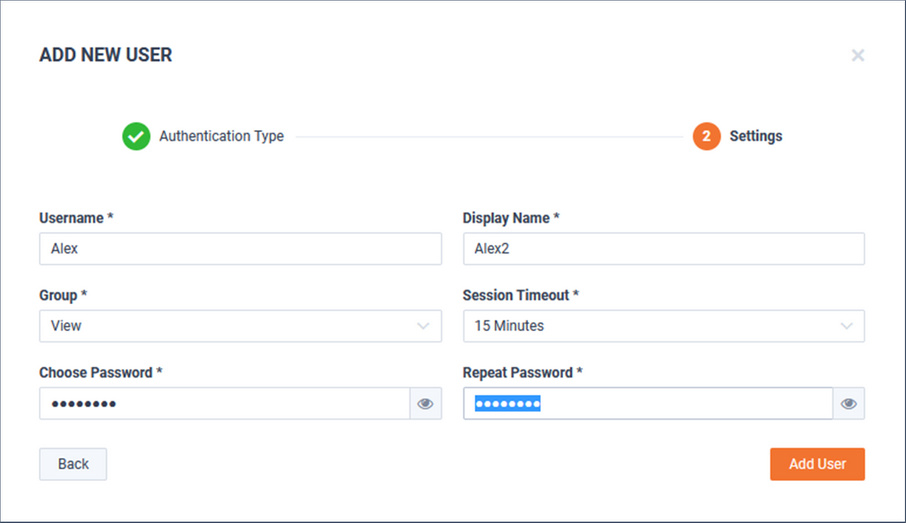The height and width of the screenshot is (523, 906).
Task: Open the Session Timeout dropdown arrow
Action: tap(846, 326)
